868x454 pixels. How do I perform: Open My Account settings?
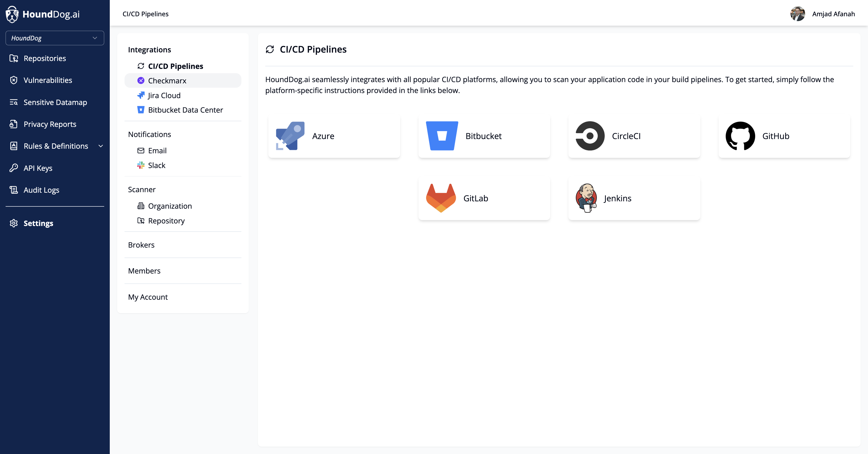(x=148, y=297)
